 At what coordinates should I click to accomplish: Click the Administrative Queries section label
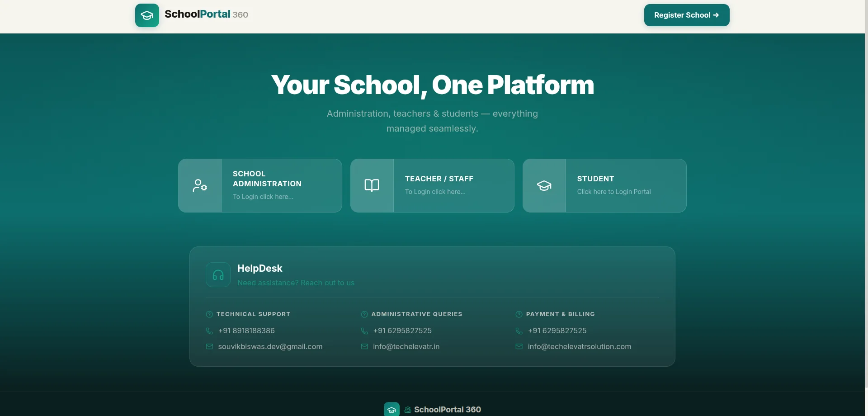tap(417, 314)
